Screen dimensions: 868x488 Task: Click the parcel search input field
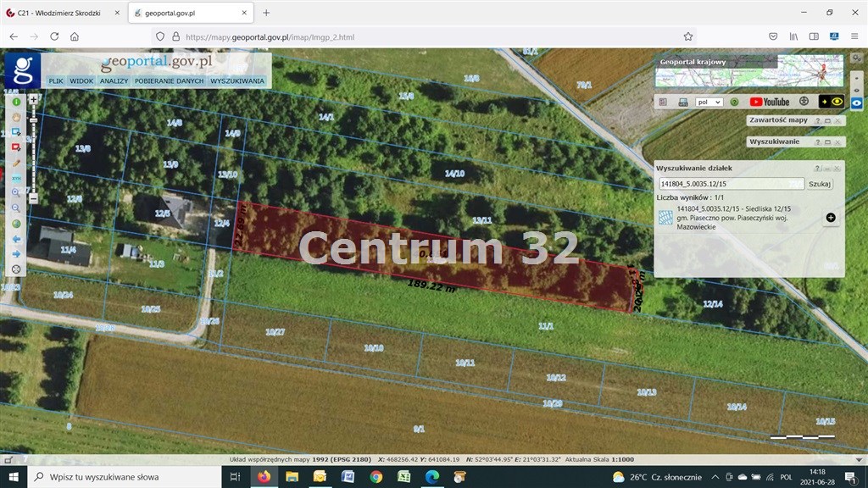[730, 184]
